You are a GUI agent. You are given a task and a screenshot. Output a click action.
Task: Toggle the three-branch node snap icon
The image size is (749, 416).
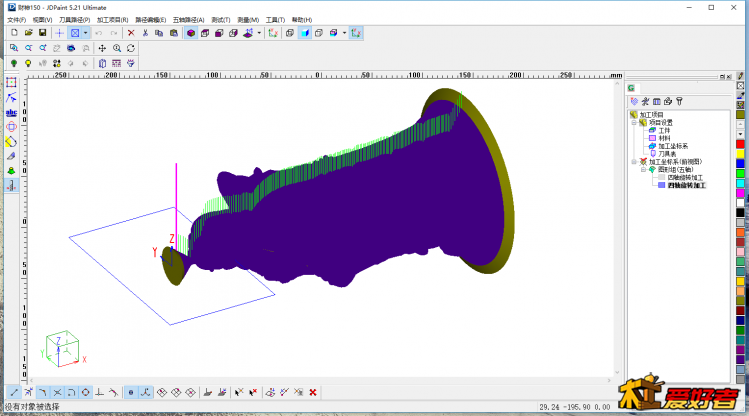pos(145,393)
